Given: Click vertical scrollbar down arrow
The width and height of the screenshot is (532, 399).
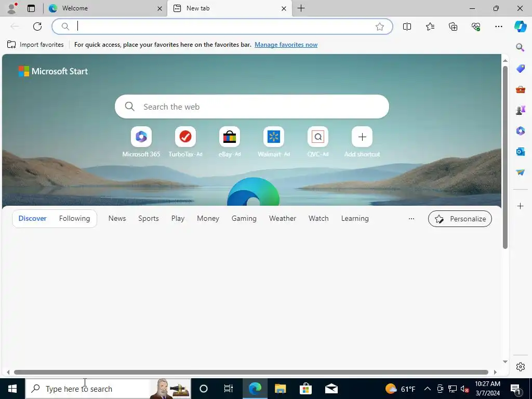Looking at the screenshot, I should tap(505, 362).
